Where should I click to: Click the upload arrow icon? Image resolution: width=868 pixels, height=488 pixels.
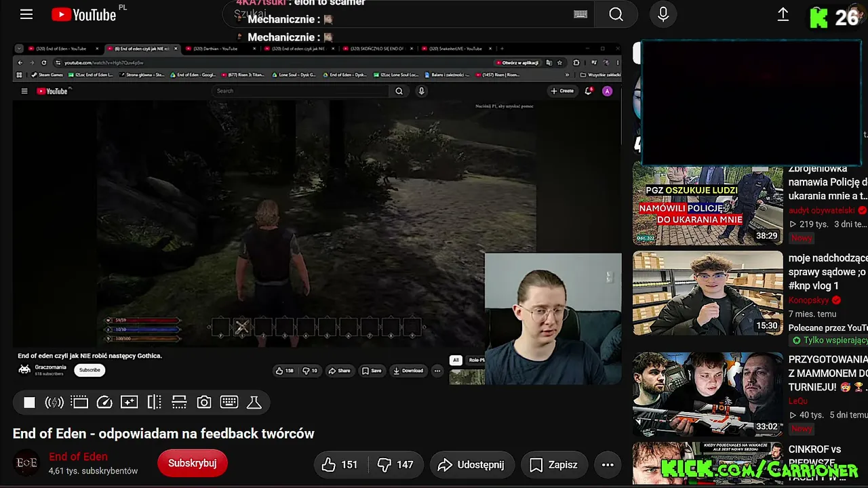783,14
